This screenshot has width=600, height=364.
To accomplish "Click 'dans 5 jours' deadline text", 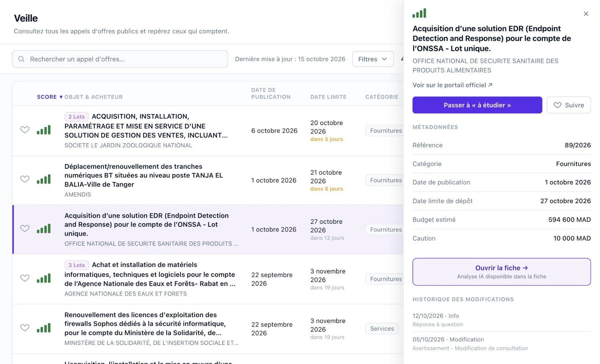I will point(327,139).
